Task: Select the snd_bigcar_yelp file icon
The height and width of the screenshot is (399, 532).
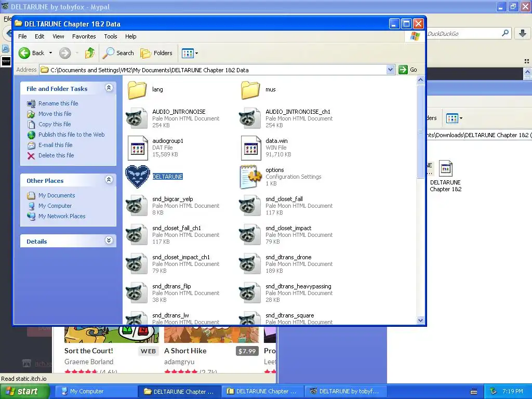Action: pyautogui.click(x=137, y=206)
